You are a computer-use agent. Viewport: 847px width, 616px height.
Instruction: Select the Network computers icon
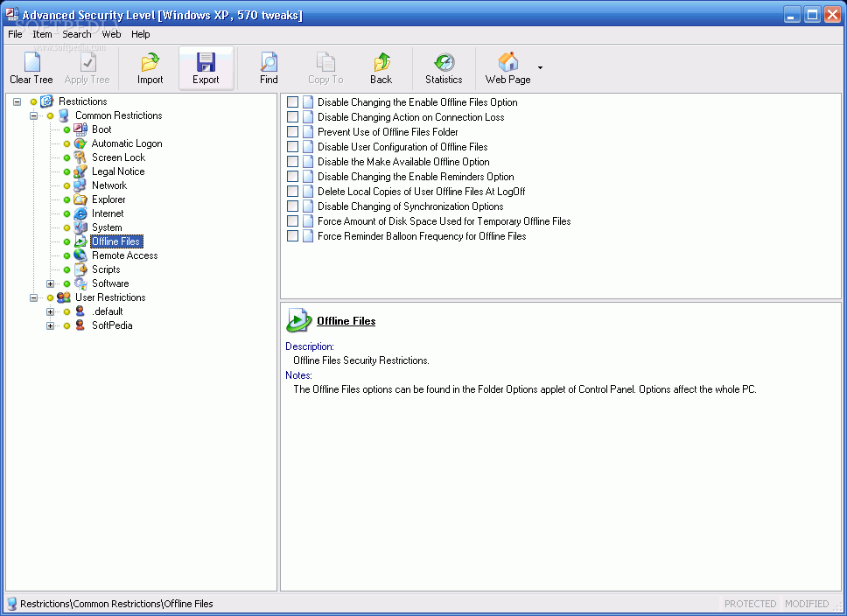click(80, 185)
